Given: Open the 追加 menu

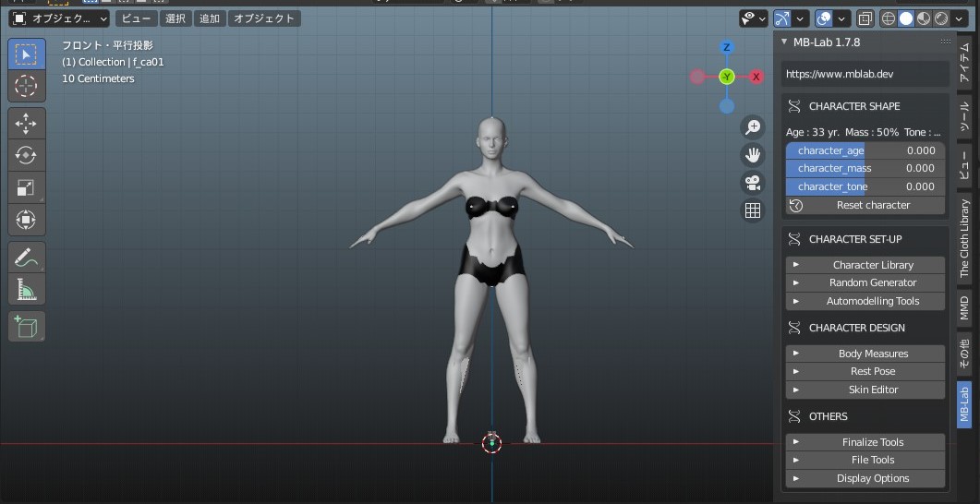Looking at the screenshot, I should click(x=210, y=18).
